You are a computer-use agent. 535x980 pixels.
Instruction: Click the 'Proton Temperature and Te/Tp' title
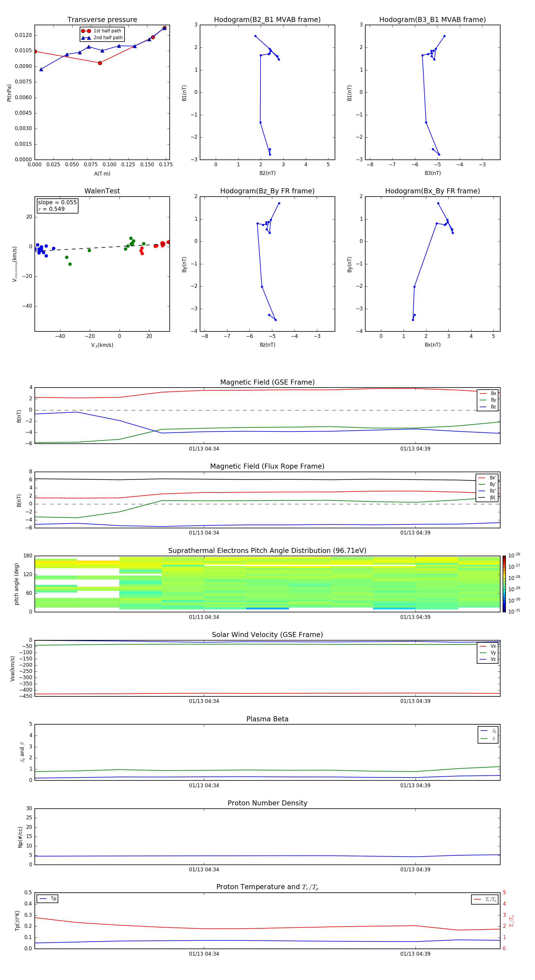[267, 887]
